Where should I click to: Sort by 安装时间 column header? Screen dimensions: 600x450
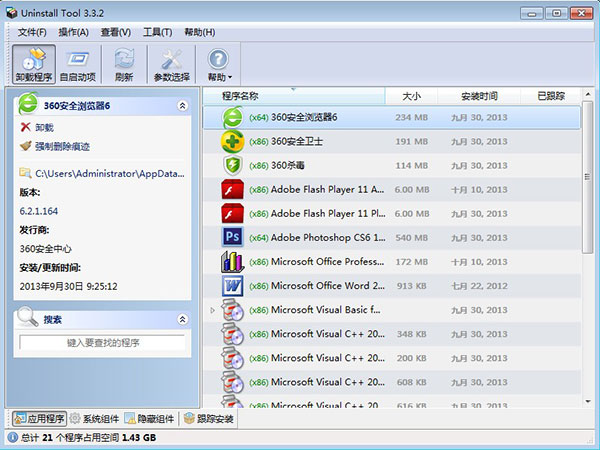pos(479,96)
